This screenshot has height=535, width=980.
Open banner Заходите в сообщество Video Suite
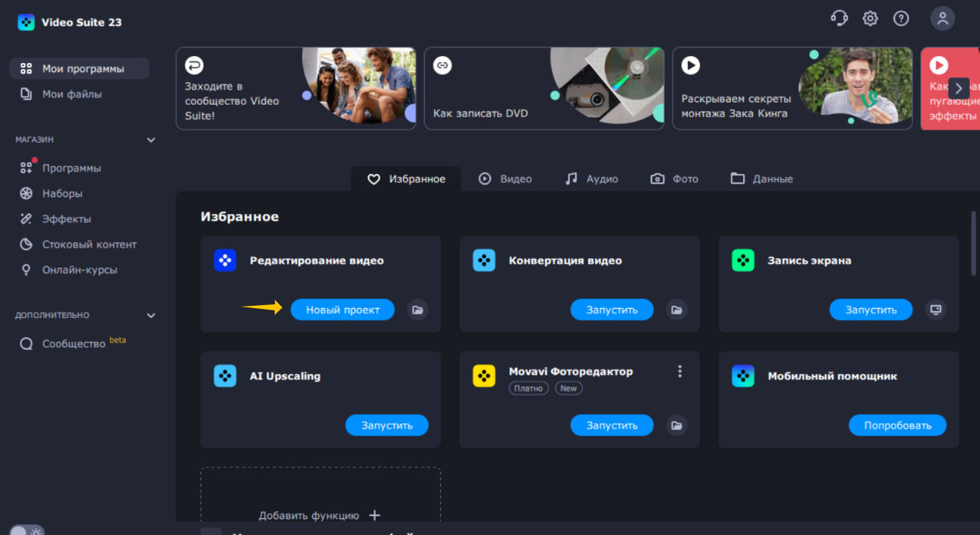click(x=296, y=89)
